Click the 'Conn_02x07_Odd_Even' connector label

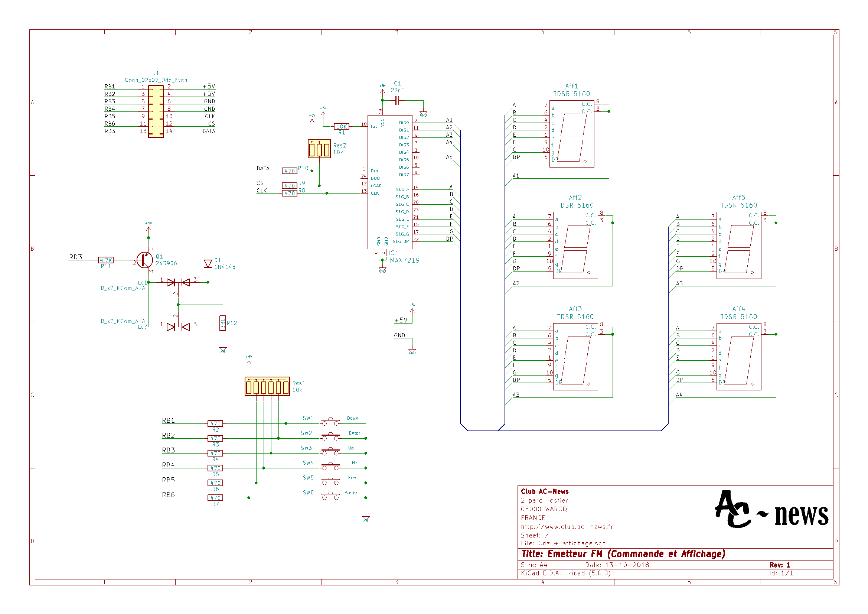pos(156,80)
